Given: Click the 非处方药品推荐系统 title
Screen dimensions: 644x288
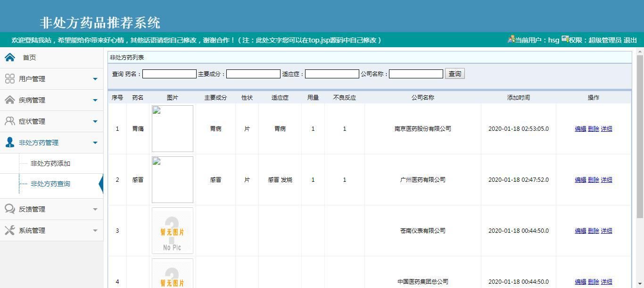Looking at the screenshot, I should pyautogui.click(x=100, y=23).
